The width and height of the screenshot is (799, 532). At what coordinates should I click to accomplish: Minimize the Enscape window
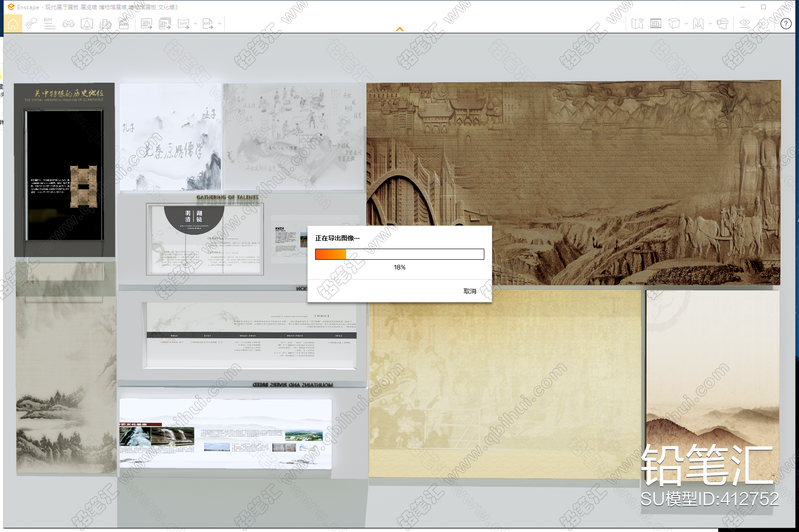coord(743,7)
